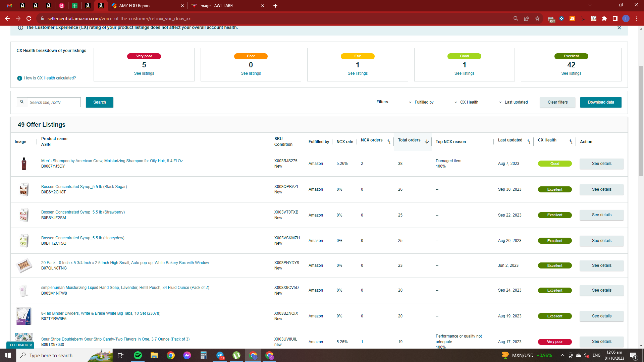
Task: Open Bossen Concentrated Syrup Black Sugar listing
Action: coord(84,187)
